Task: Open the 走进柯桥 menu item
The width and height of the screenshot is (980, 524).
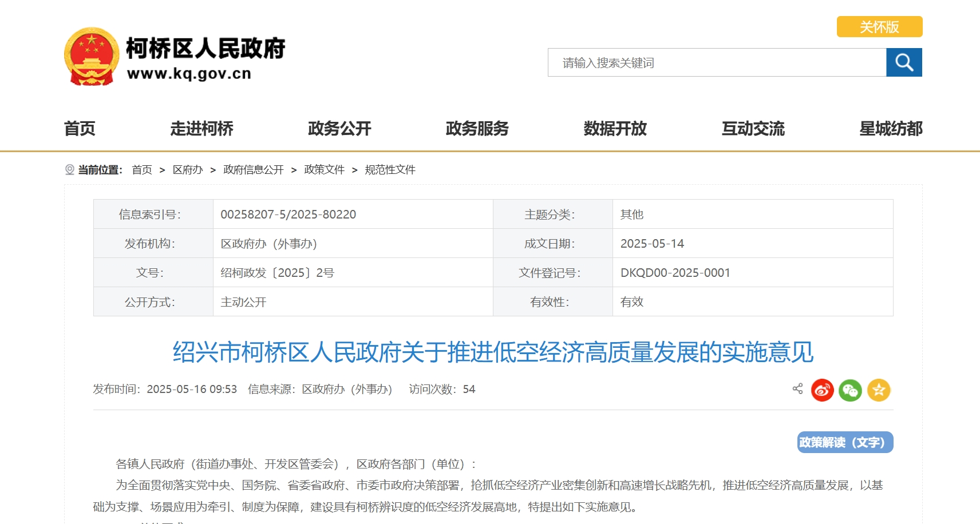Action: (201, 129)
